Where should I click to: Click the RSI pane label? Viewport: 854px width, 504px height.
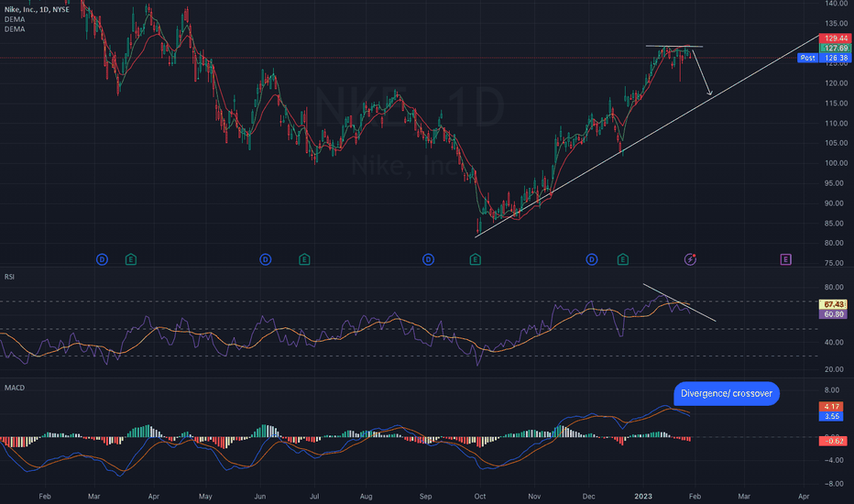click(9, 277)
